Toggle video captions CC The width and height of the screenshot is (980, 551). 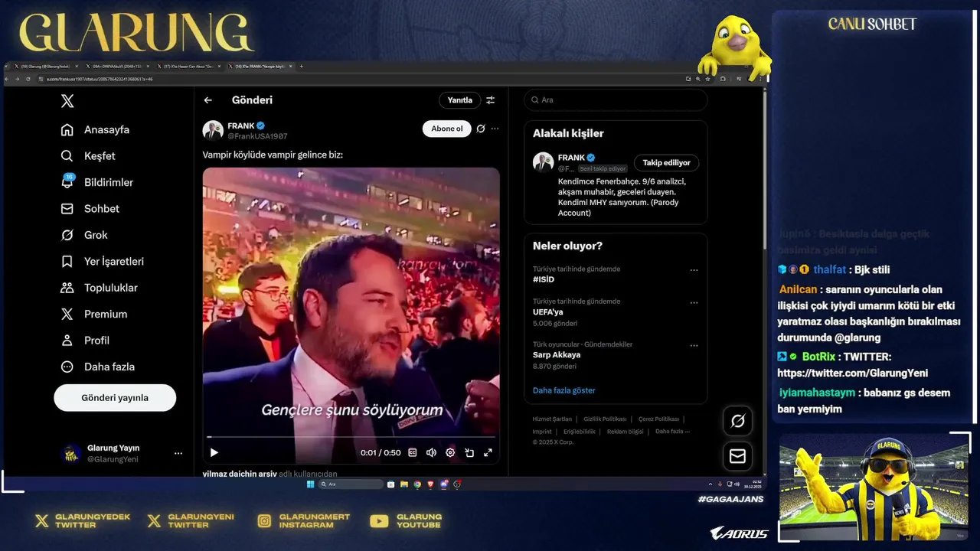click(x=412, y=452)
